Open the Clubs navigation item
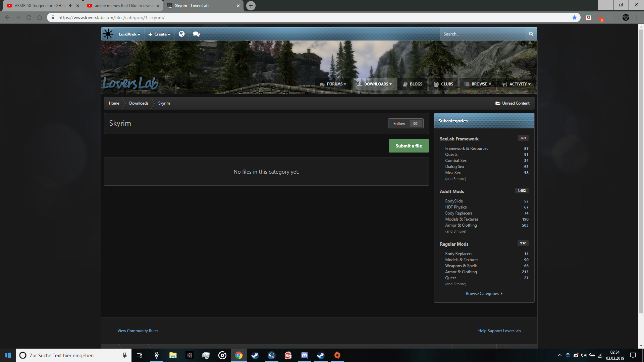This screenshot has width=644, height=362. [443, 84]
